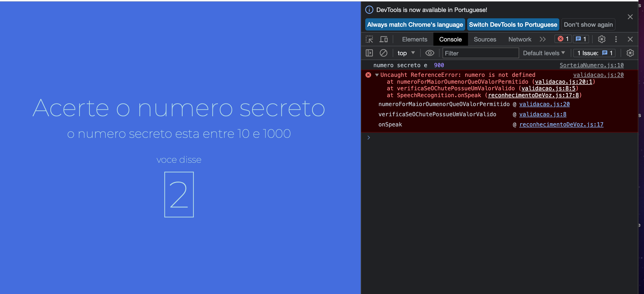The height and width of the screenshot is (294, 644).
Task: Switch to the Elements tab
Action: point(415,39)
